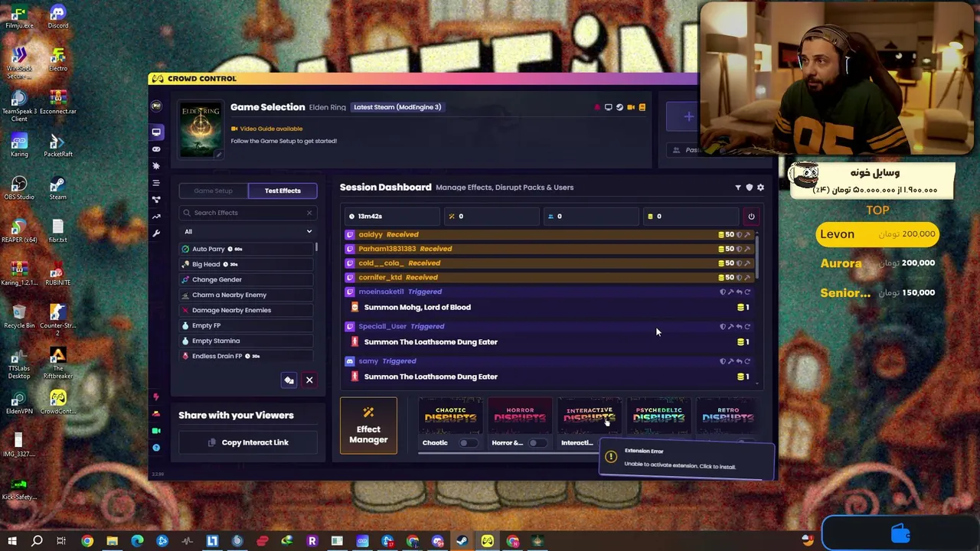
Task: Click the shield icon in Session Dashboard
Action: tap(750, 187)
